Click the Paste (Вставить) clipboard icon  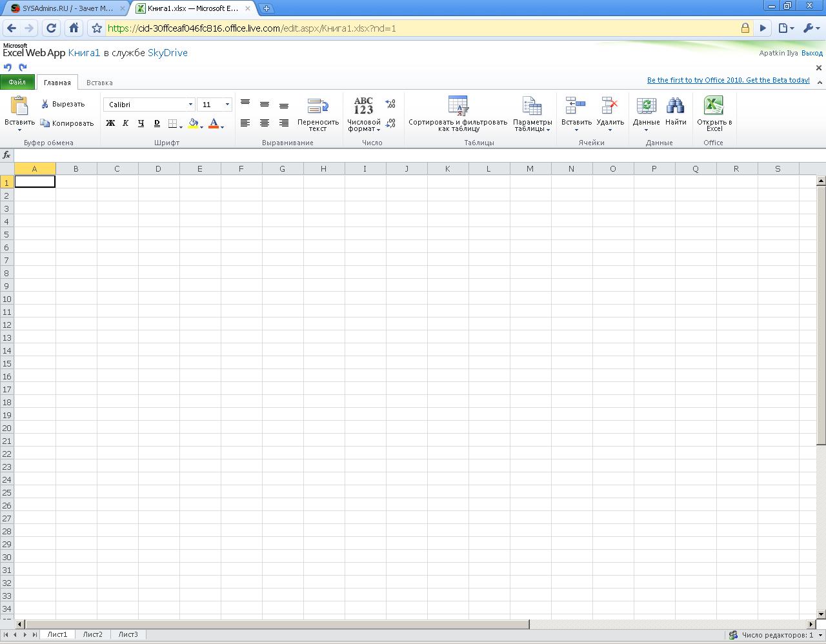[x=19, y=105]
